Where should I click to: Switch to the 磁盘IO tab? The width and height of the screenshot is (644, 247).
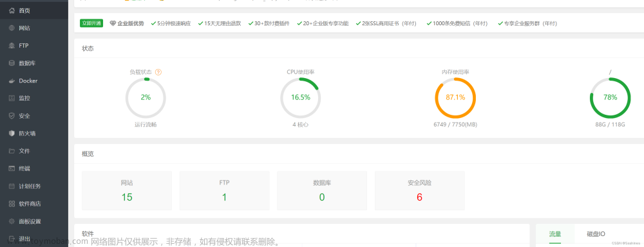point(596,234)
